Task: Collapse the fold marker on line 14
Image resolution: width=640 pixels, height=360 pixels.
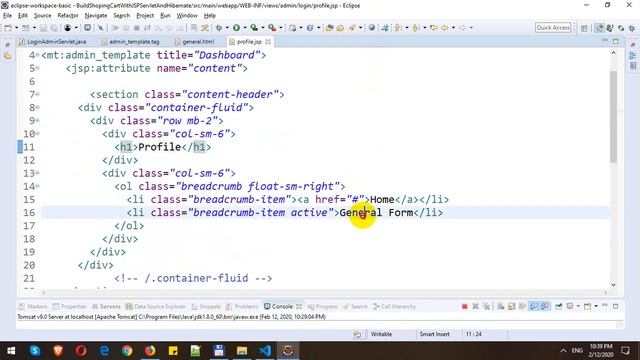Action: [x=38, y=186]
